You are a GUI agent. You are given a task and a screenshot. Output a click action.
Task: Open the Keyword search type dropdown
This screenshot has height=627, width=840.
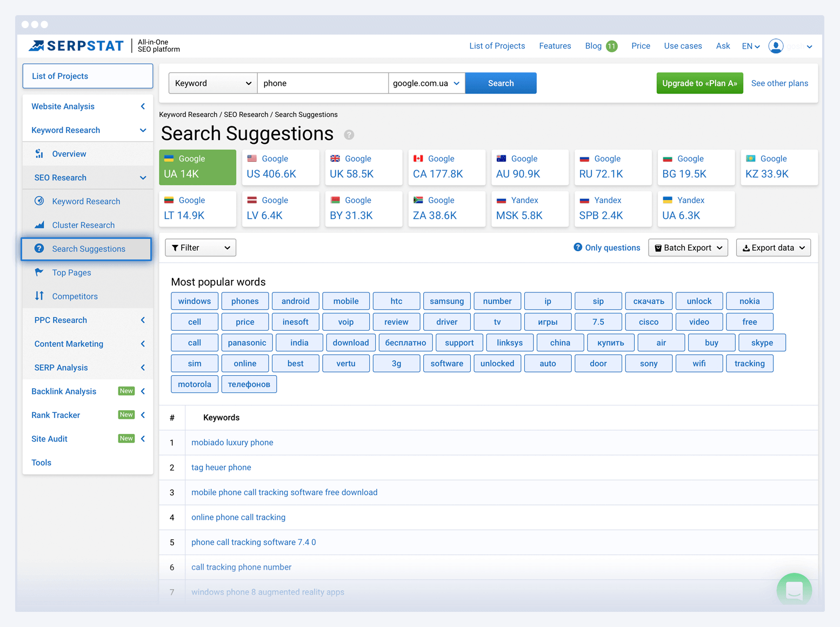pyautogui.click(x=213, y=83)
